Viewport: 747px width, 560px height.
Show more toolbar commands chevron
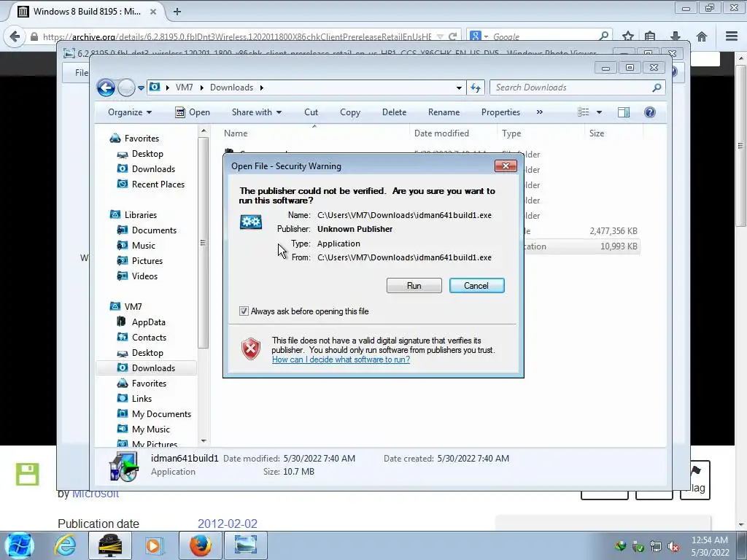[x=539, y=112]
